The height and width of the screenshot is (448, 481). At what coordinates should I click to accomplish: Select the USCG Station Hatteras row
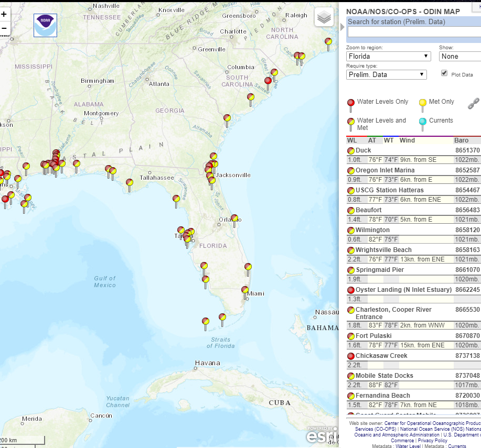(x=413, y=190)
